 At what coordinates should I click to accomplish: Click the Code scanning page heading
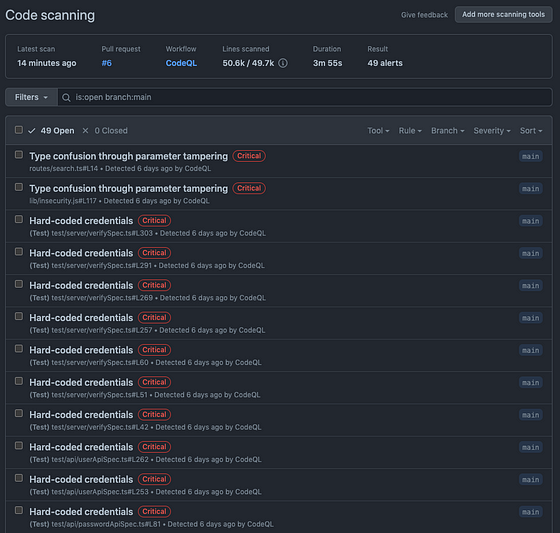coord(50,15)
